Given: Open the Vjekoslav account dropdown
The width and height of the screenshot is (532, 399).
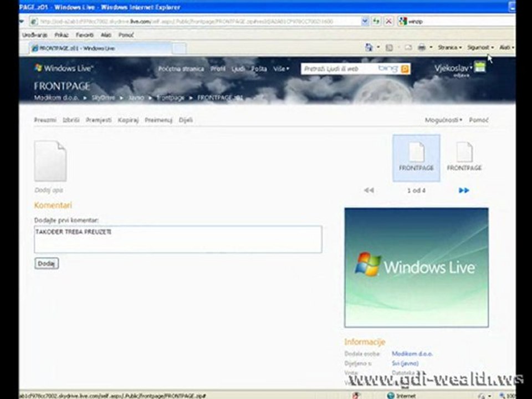Looking at the screenshot, I should click(453, 68).
